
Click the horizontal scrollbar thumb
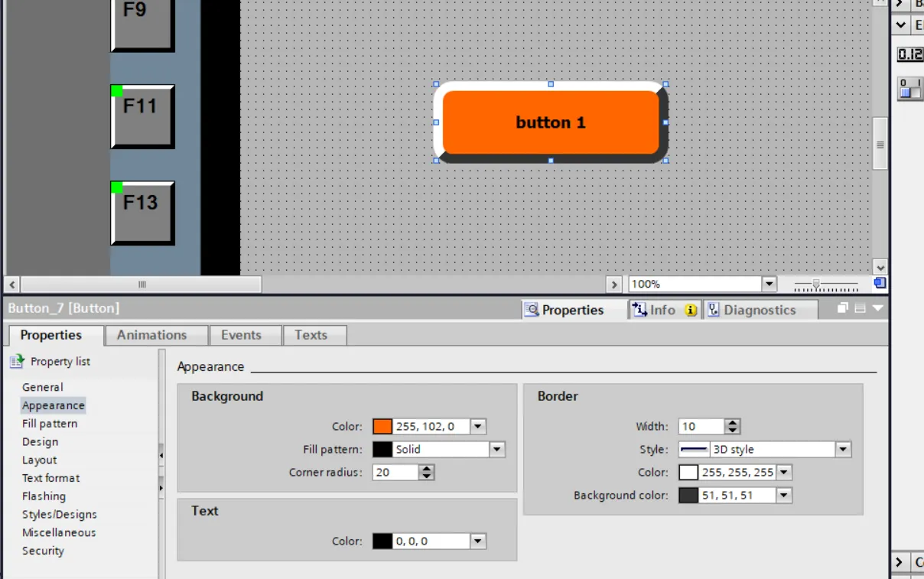(x=142, y=285)
